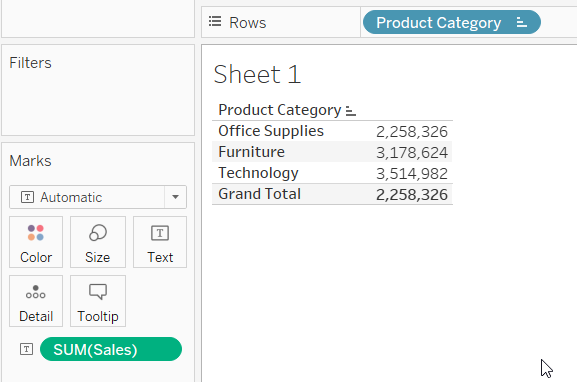The height and width of the screenshot is (382, 577).
Task: Select the Technology row label
Action: [x=258, y=173]
